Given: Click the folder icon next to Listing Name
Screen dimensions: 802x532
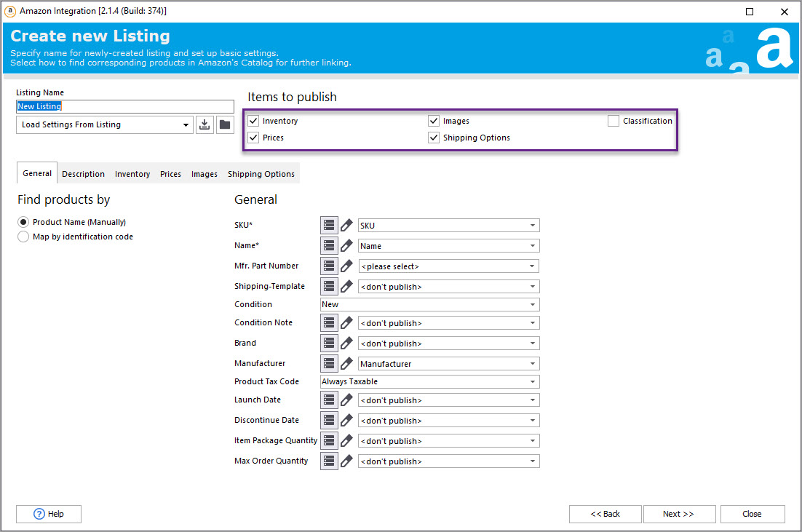Looking at the screenshot, I should (x=225, y=124).
